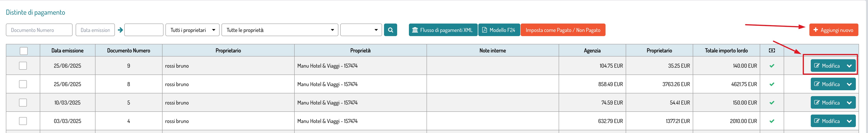This screenshot has height=133, width=868.
Task: Click the teal magnifier search button
Action: (390, 30)
